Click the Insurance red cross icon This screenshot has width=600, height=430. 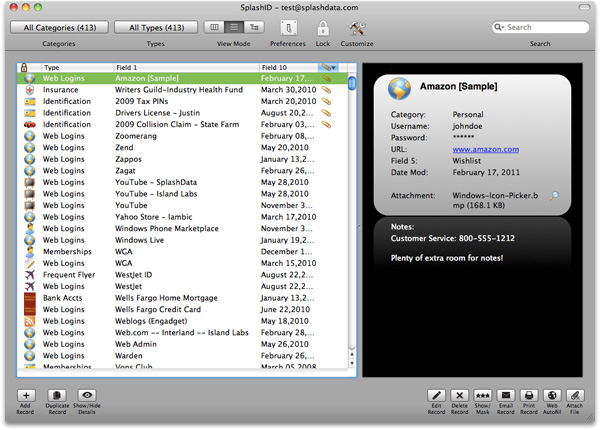[x=29, y=90]
